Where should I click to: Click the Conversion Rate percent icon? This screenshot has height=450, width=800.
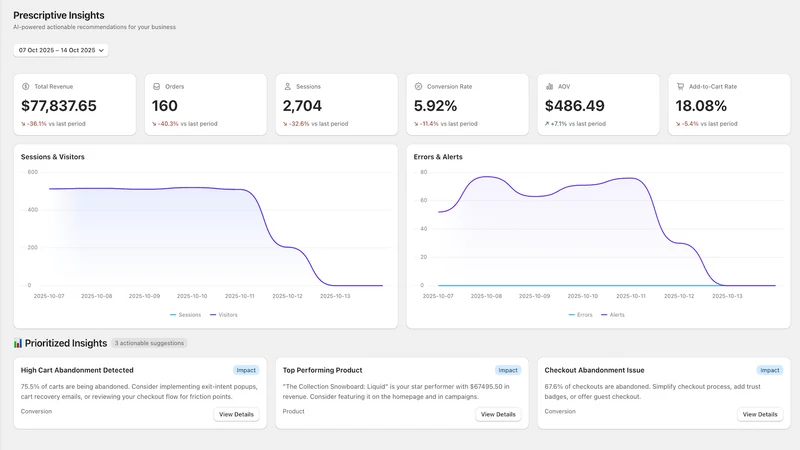tap(418, 87)
